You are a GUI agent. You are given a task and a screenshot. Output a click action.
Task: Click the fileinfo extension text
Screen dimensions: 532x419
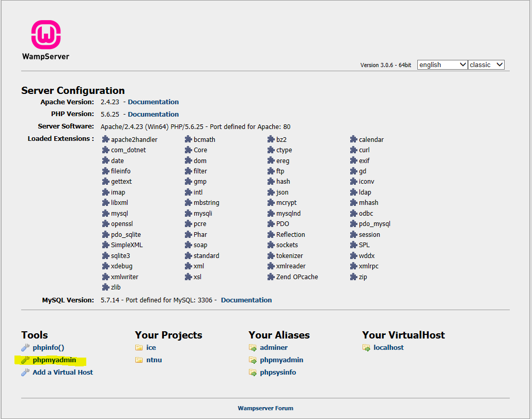point(121,171)
